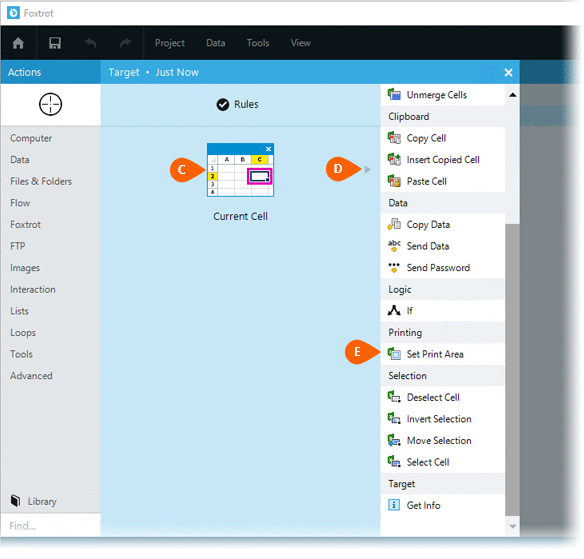Choose the Send Password action
Screen dimensions: 584x559
(x=442, y=267)
